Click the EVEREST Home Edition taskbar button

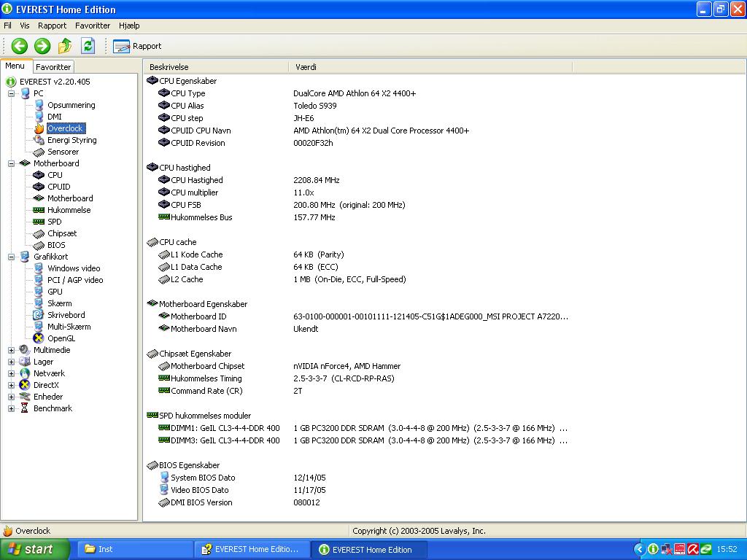[x=370, y=550]
